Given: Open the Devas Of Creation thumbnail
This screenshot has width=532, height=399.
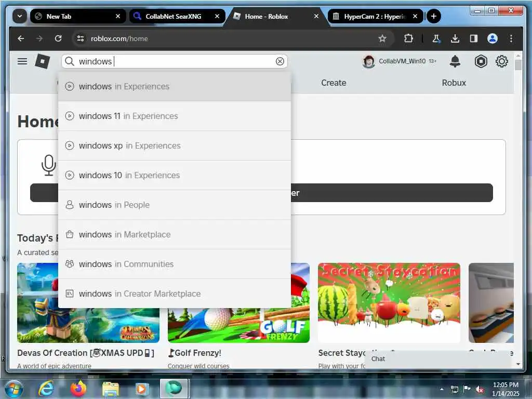Looking at the screenshot, I should pyautogui.click(x=88, y=325).
